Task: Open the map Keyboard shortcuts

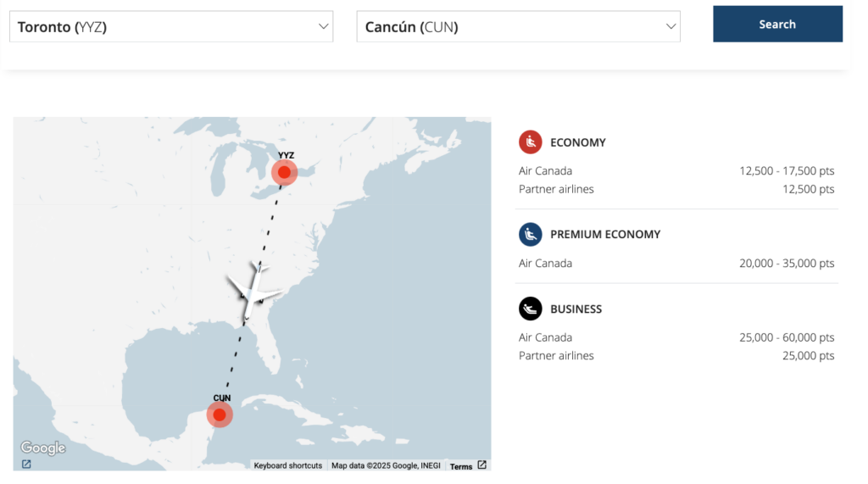Action: pyautogui.click(x=288, y=466)
